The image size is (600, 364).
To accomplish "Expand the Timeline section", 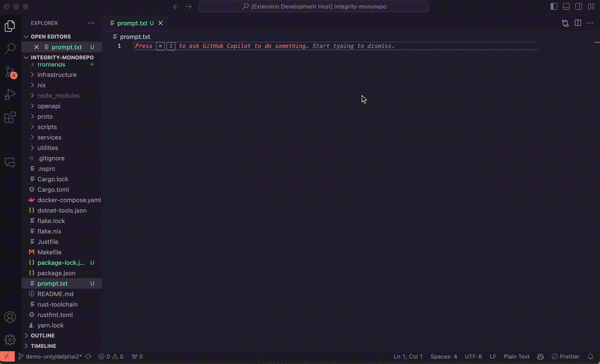I will point(61,346).
